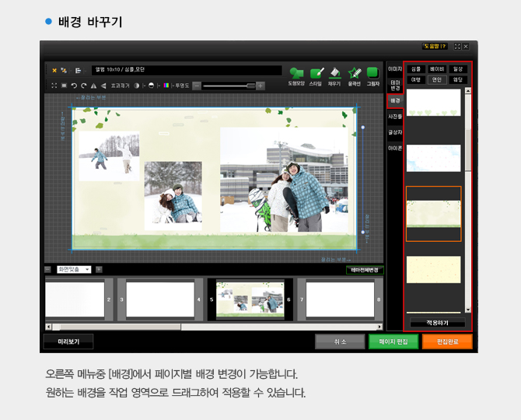The width and height of the screenshot is (521, 420).
Task: Select the large couple photo with building
Action: 285,180
